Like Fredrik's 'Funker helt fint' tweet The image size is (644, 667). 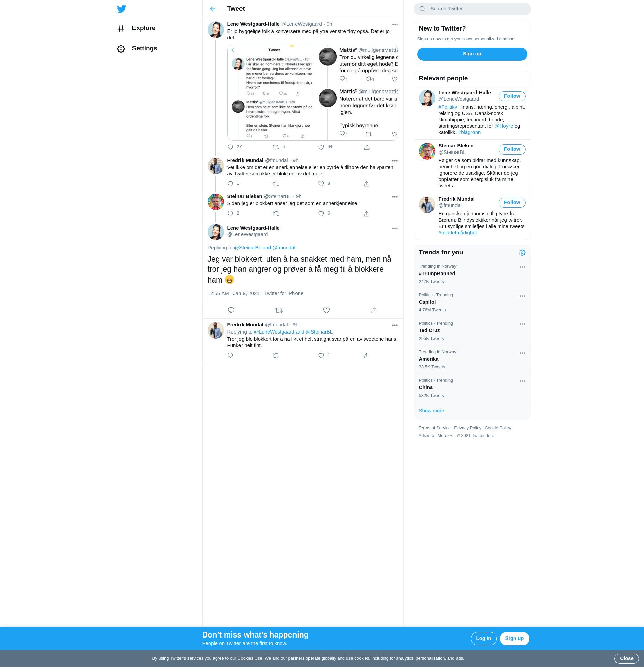321,355
